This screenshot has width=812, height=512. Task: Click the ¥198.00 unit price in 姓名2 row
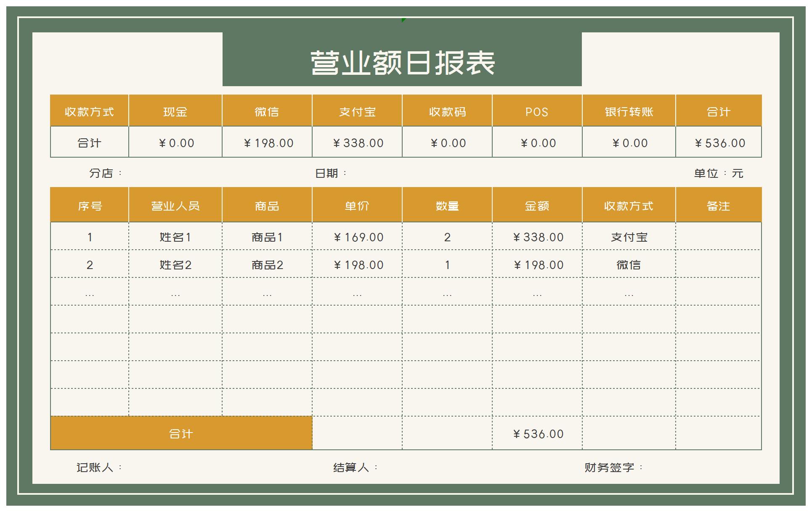click(357, 264)
